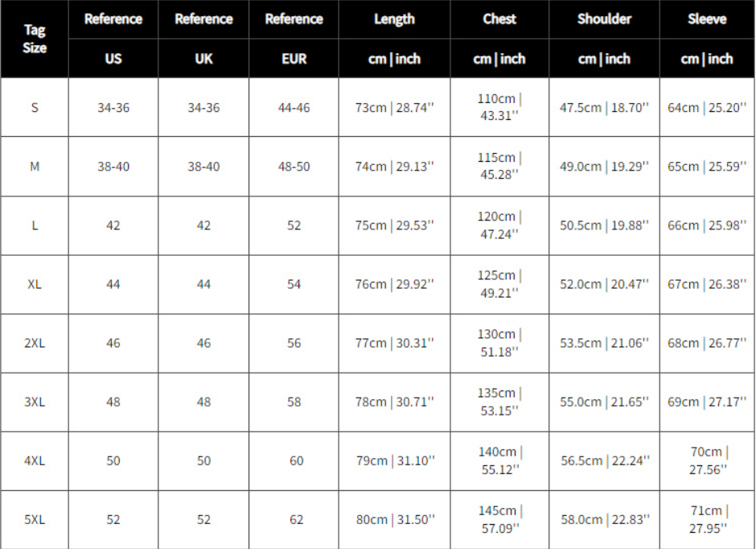Image resolution: width=756 pixels, height=549 pixels.
Task: Click the EUR subheader cell
Action: 294,59
